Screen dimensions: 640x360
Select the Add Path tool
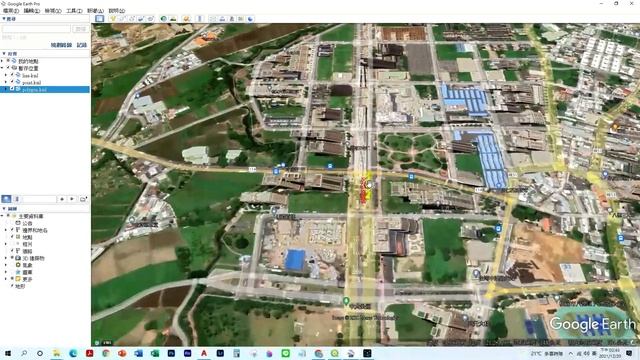131,19
